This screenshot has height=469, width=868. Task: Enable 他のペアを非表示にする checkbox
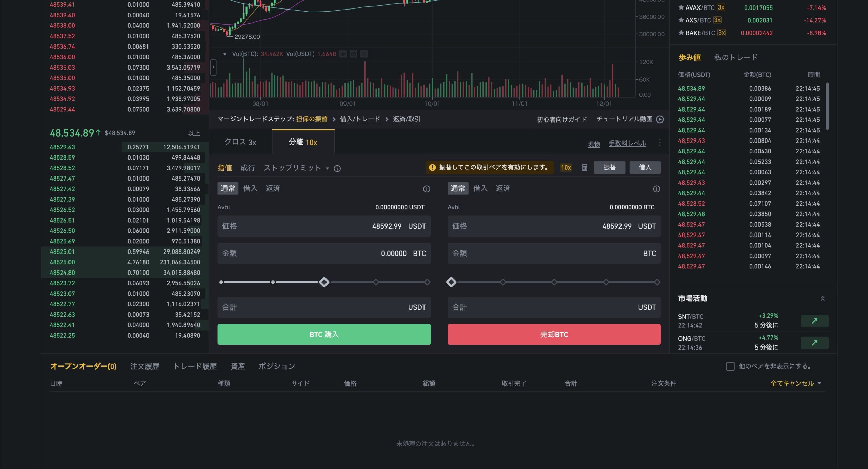click(x=730, y=367)
